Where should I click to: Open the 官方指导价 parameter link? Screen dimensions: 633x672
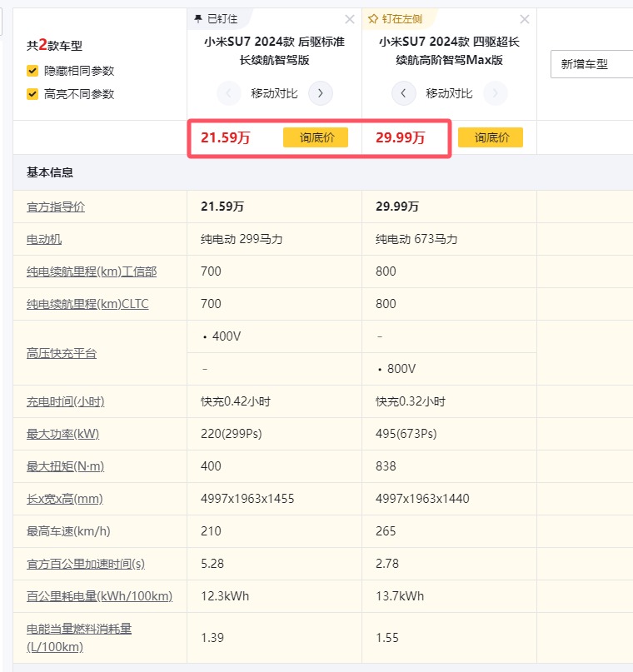[56, 207]
